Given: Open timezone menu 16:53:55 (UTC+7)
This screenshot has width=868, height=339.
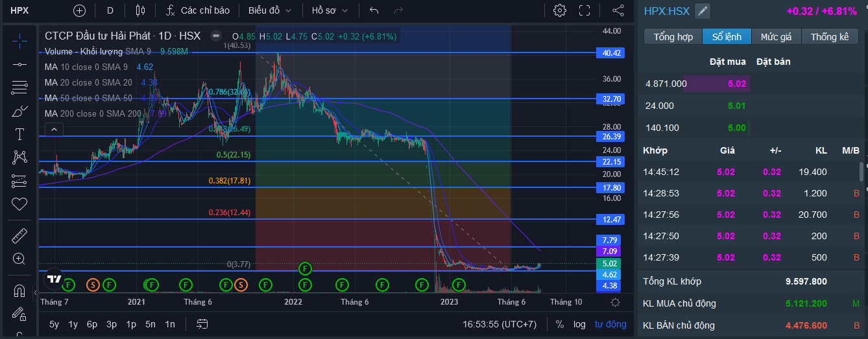Looking at the screenshot, I should [500, 323].
